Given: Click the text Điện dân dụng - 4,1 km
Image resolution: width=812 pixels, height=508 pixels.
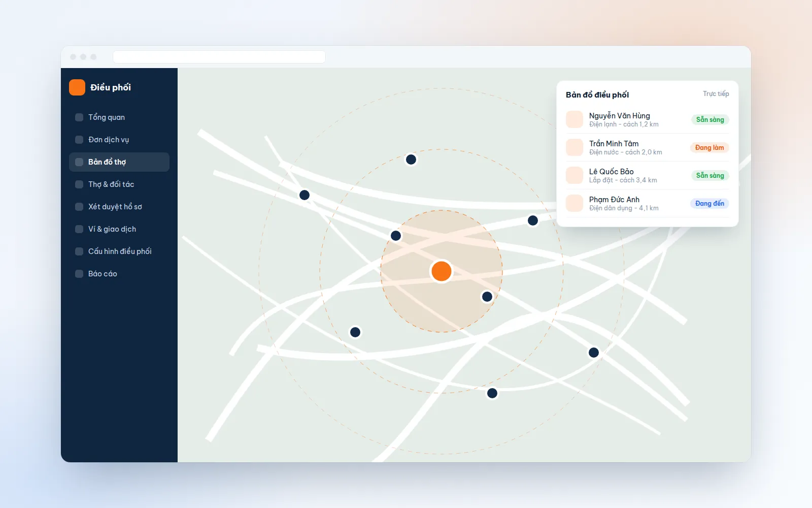Looking at the screenshot, I should coord(624,208).
